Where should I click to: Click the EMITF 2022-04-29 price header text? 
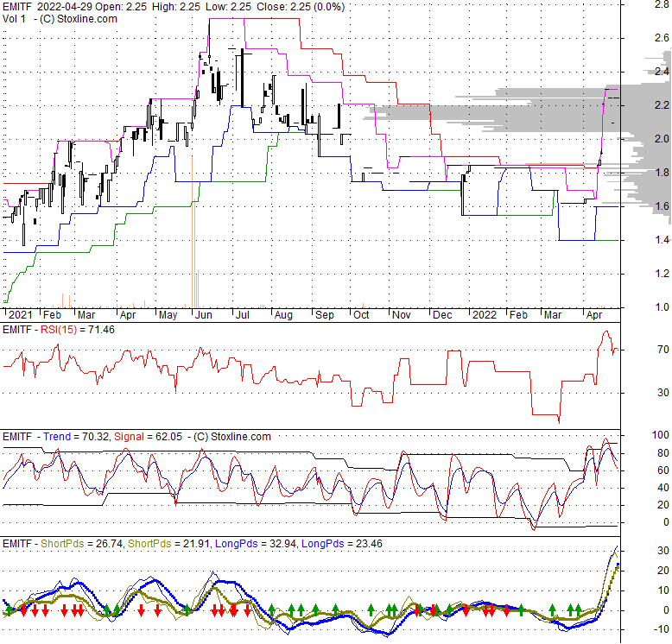174,7
